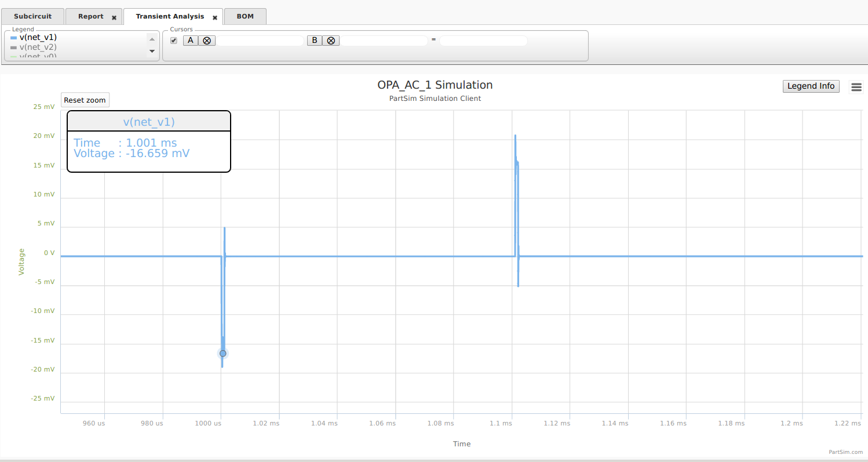Screen dimensions: 868x462
Task: Click the cursor A value field
Action: pyautogui.click(x=260, y=41)
